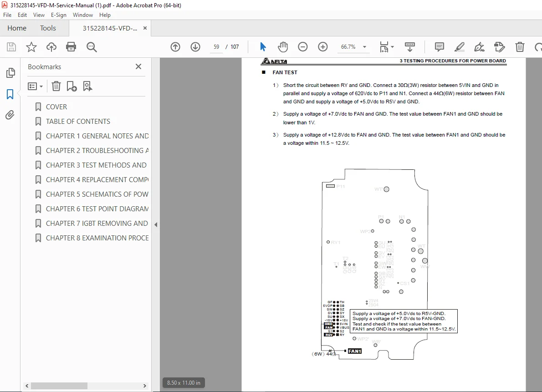The height and width of the screenshot is (392, 542).
Task: Click the FAN TEST heading text
Action: pyautogui.click(x=285, y=72)
